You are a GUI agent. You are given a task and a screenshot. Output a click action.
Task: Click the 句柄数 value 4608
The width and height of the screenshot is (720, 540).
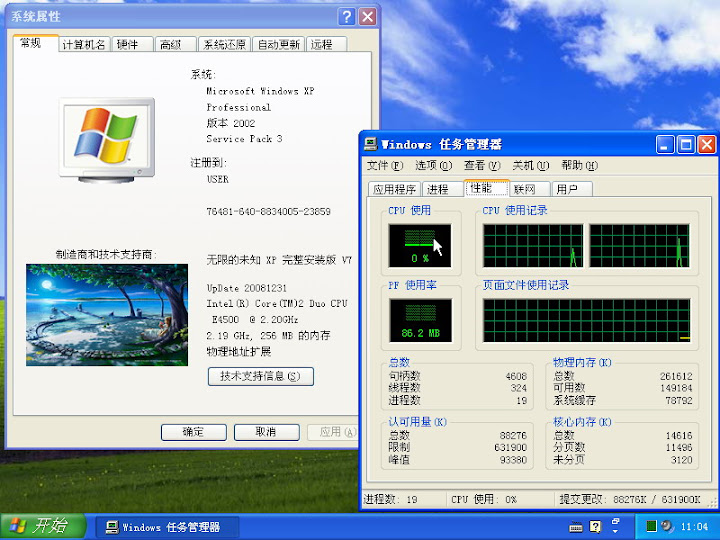coord(516,377)
